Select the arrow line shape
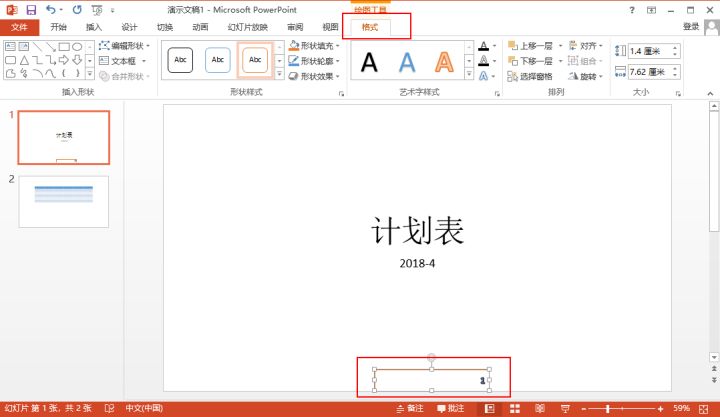 (x=51, y=46)
